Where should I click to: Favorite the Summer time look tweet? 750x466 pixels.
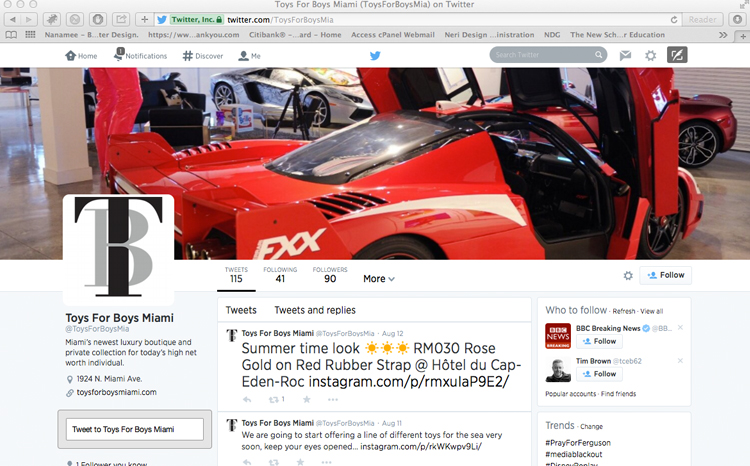tap(307, 399)
